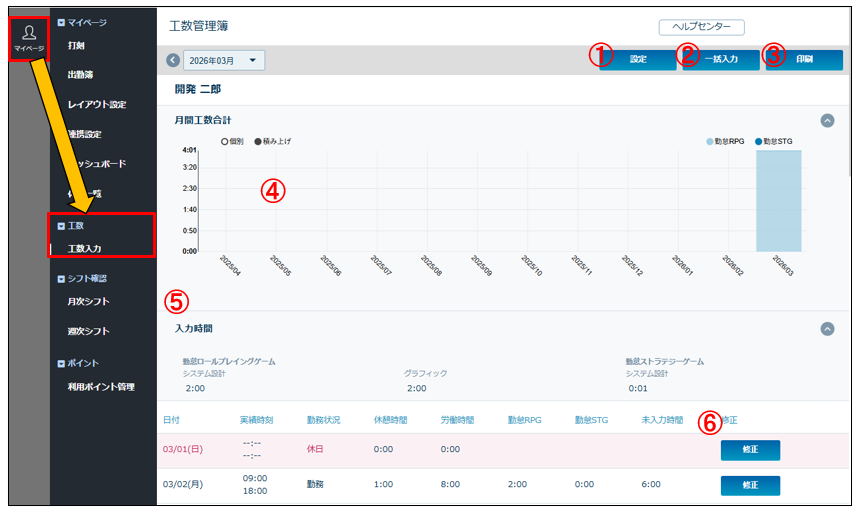This screenshot has height=515, width=860.
Task: Go to previous month arrow
Action: [173, 60]
